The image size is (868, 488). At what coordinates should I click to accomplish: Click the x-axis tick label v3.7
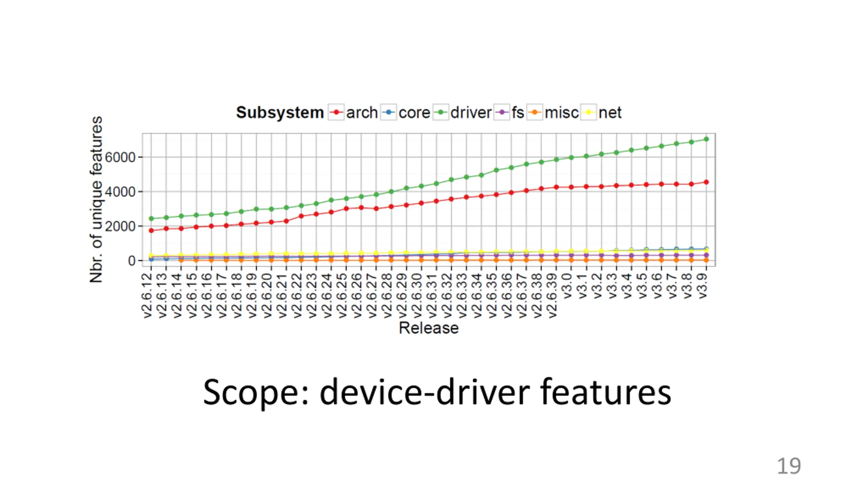pyautogui.click(x=672, y=286)
